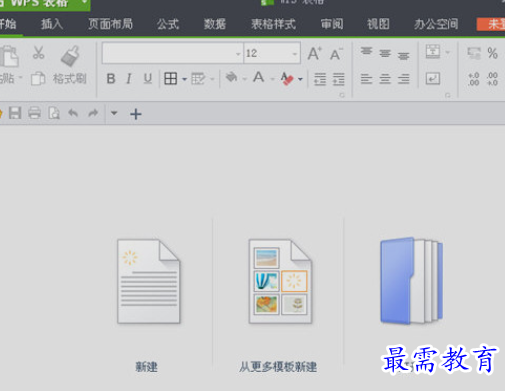The width and height of the screenshot is (505, 391).
Task: Toggle Italic formatting
Action: [129, 79]
